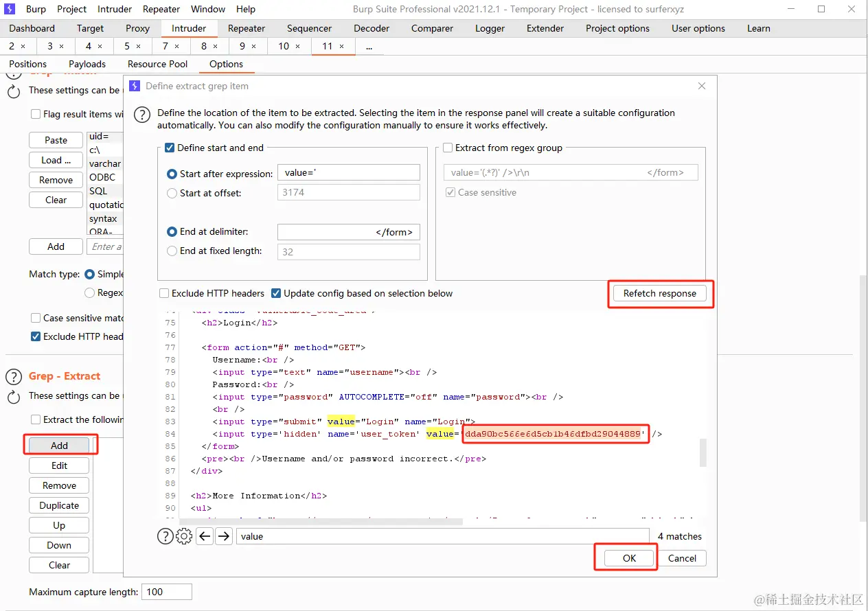Click Add in Grep - Extract section

(59, 446)
